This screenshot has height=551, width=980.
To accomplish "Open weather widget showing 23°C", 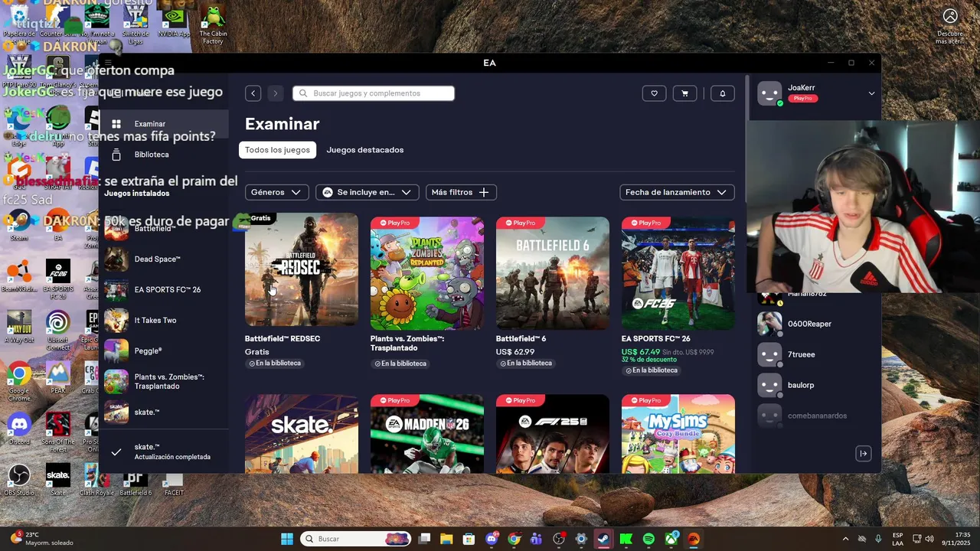I will tap(43, 539).
